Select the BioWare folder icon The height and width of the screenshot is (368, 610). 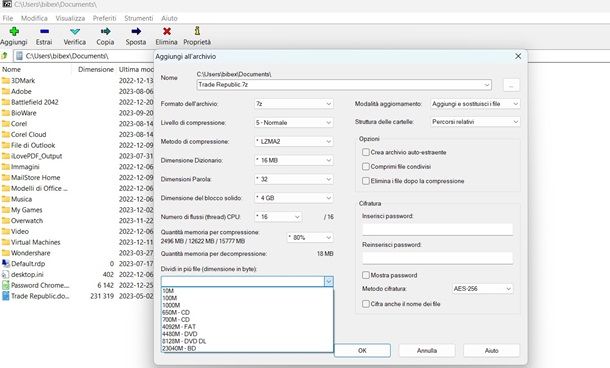[5, 113]
